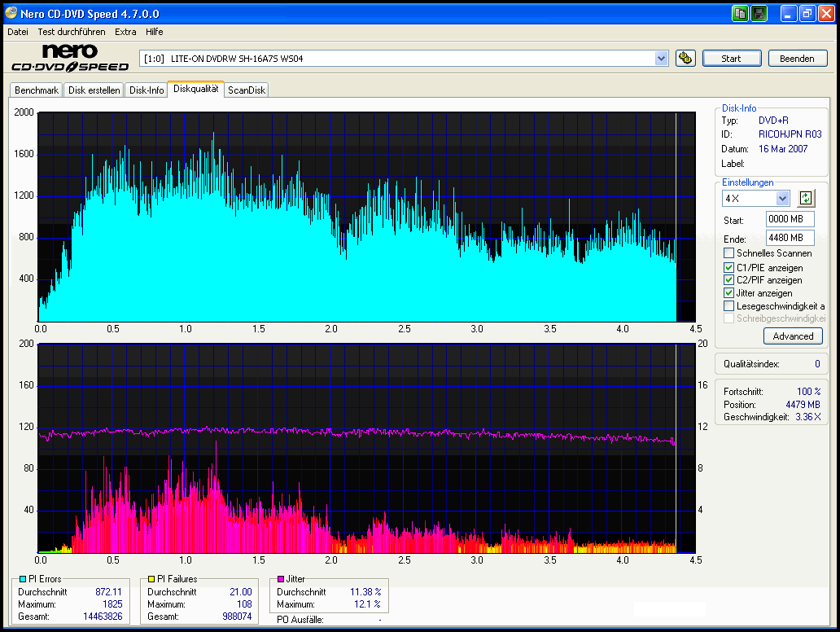Click the green refresh arrows icon beside speed
The width and height of the screenshot is (840, 632).
805,198
